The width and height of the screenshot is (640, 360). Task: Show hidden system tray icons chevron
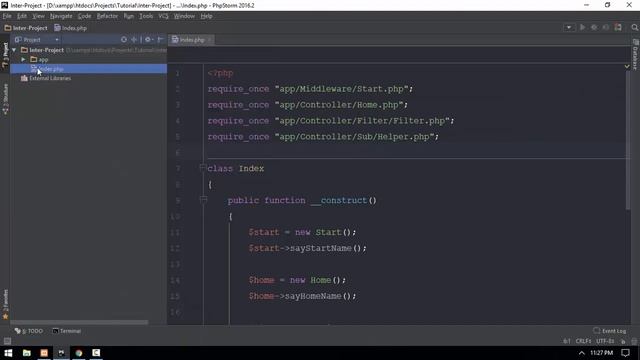[x=582, y=353]
